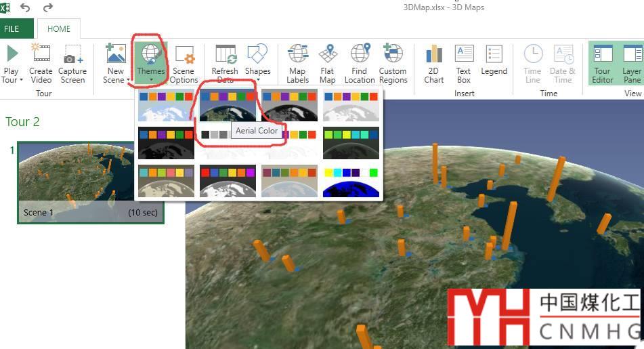Expand the Play Tour dropdown
The width and height of the screenshot is (644, 349).
click(x=12, y=80)
